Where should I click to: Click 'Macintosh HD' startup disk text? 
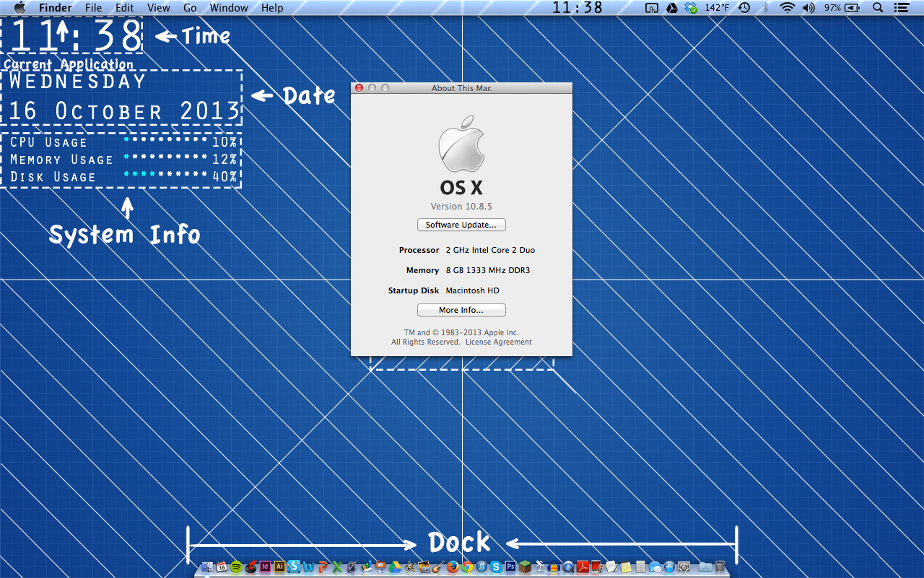(472, 290)
